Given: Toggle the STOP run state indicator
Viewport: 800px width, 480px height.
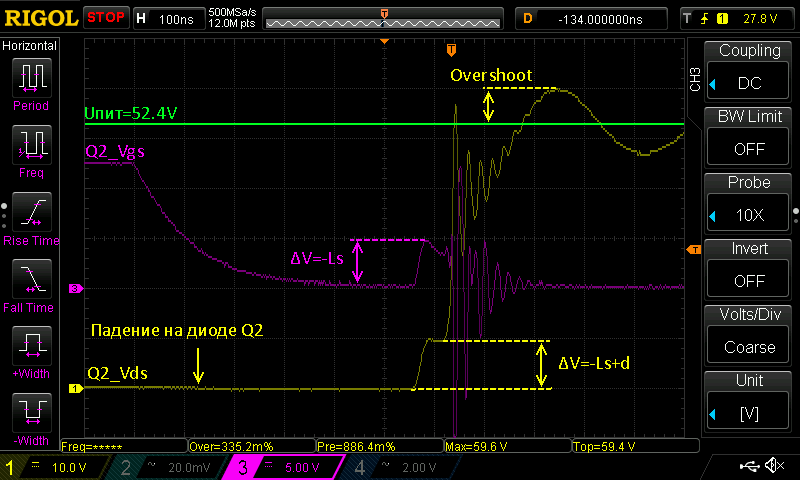Looking at the screenshot, I should [106, 18].
